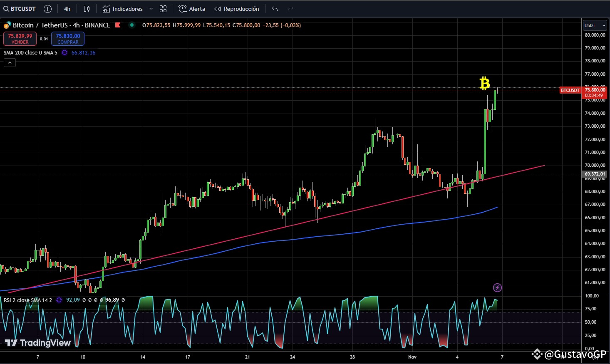Viewport: 610px width, 364px height.
Task: Click the yellow Bitcoin symbol on the chart
Action: (484, 84)
